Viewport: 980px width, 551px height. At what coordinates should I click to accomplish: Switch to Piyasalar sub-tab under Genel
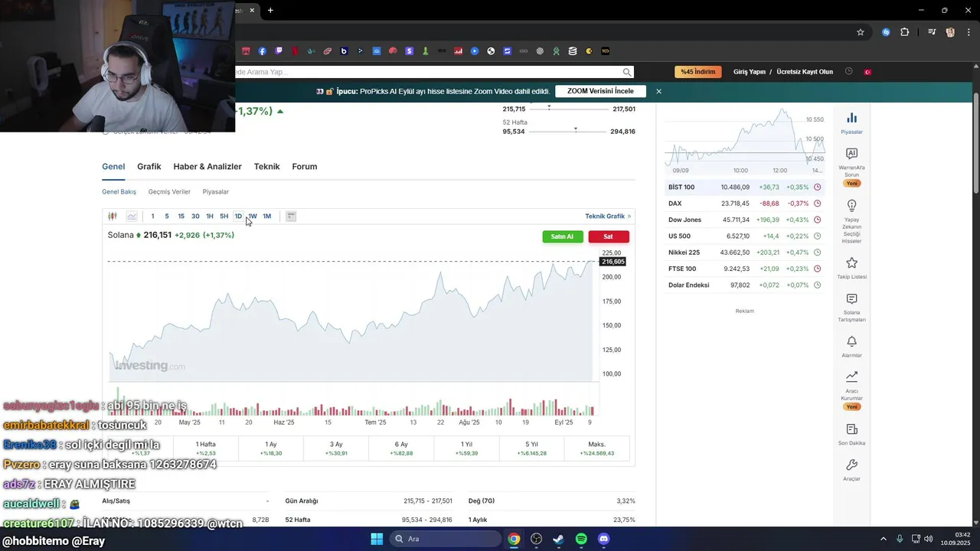[x=216, y=192]
